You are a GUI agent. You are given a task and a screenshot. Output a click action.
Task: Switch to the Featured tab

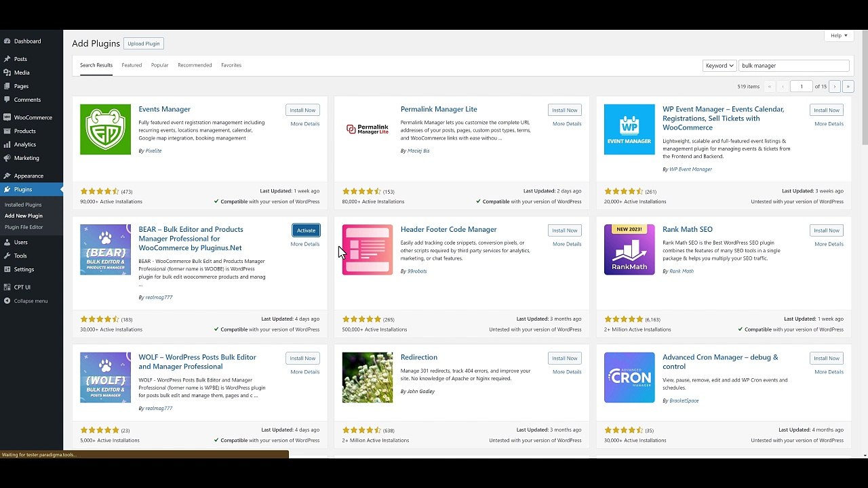132,65
